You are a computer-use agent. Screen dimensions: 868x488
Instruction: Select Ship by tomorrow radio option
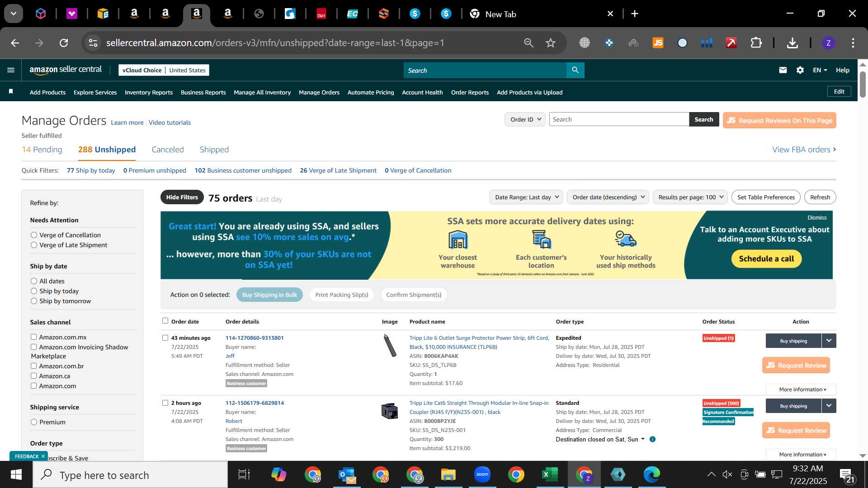34,301
